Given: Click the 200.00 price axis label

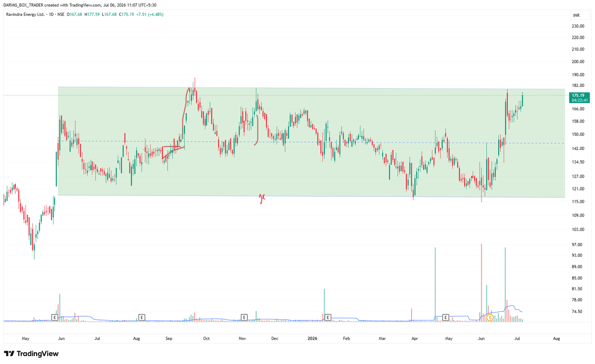Looking at the screenshot, I should click(x=578, y=62).
